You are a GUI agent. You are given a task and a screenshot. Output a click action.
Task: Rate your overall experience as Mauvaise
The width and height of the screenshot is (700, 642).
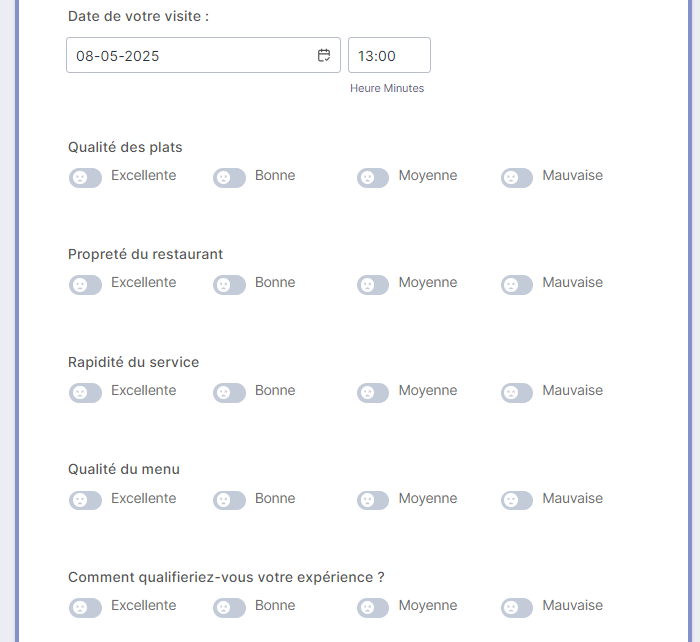[x=518, y=607]
